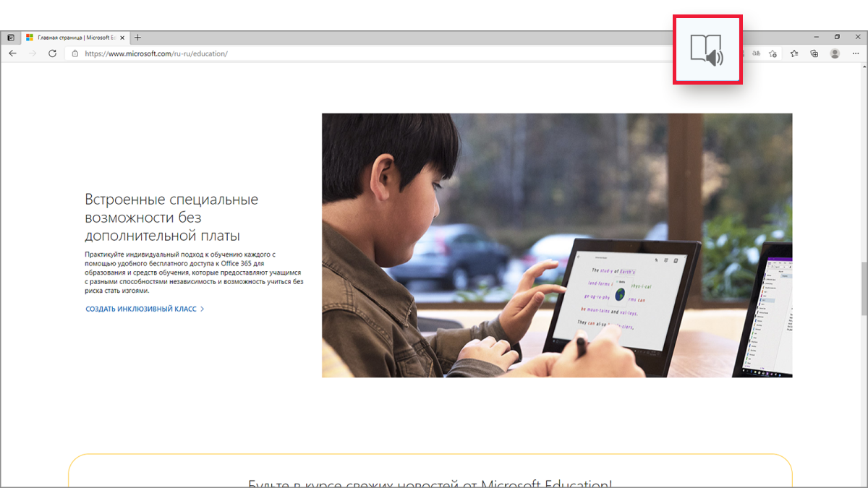Click heading Встроенные специальные возможности
This screenshot has width=868, height=488.
pyautogui.click(x=171, y=218)
